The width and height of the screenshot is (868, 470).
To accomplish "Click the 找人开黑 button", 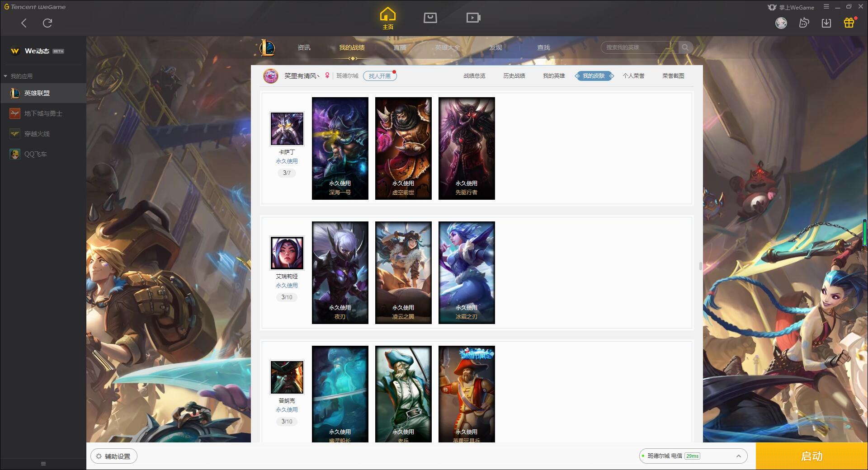I will click(380, 76).
